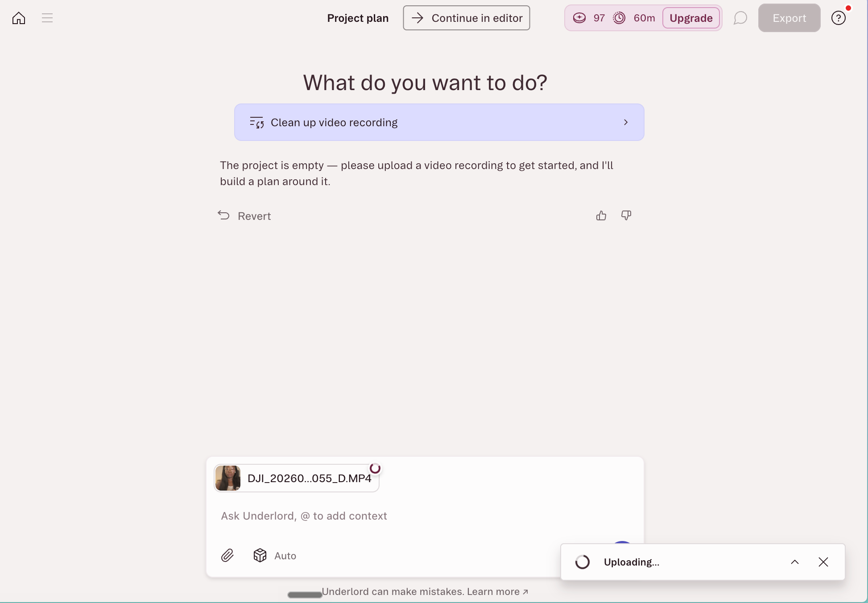Viewport: 868px width, 603px height.
Task: Revert the last Underlord action
Action: (244, 216)
